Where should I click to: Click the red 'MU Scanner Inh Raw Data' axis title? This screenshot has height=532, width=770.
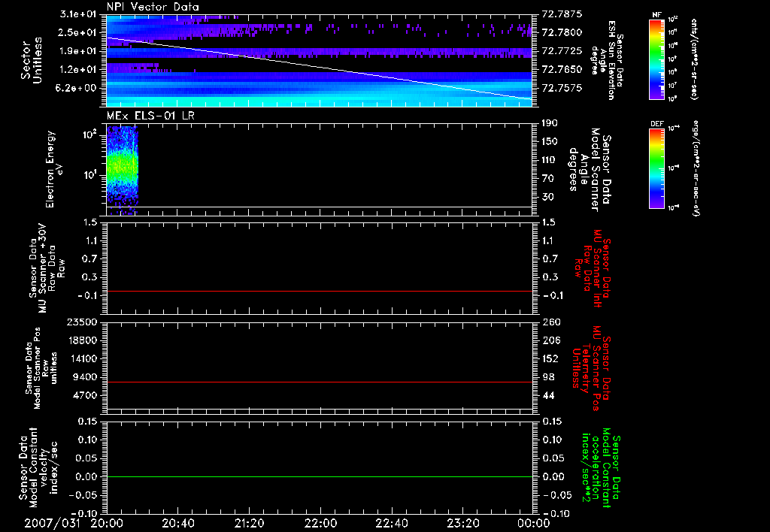coord(593,268)
